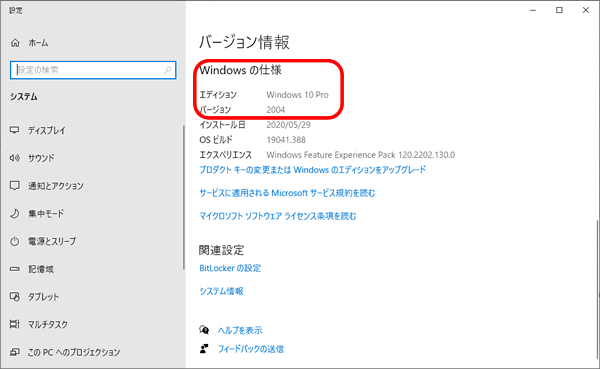The image size is (600, 369).
Task: Click the feedback person icon
Action: click(x=204, y=349)
